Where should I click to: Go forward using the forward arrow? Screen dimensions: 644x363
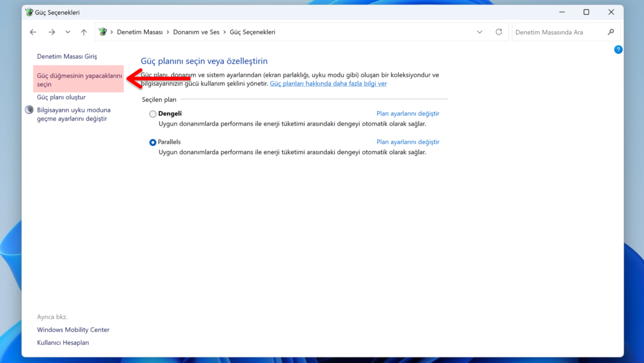point(51,32)
